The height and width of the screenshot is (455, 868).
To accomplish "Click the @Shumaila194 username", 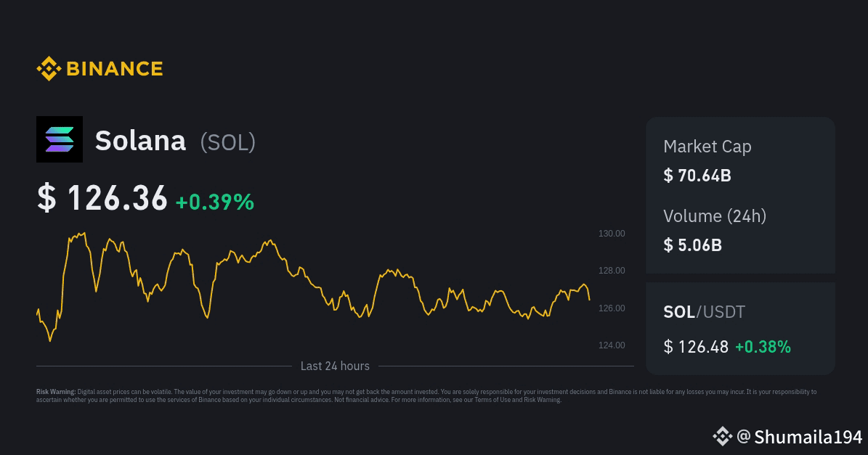I will click(800, 437).
